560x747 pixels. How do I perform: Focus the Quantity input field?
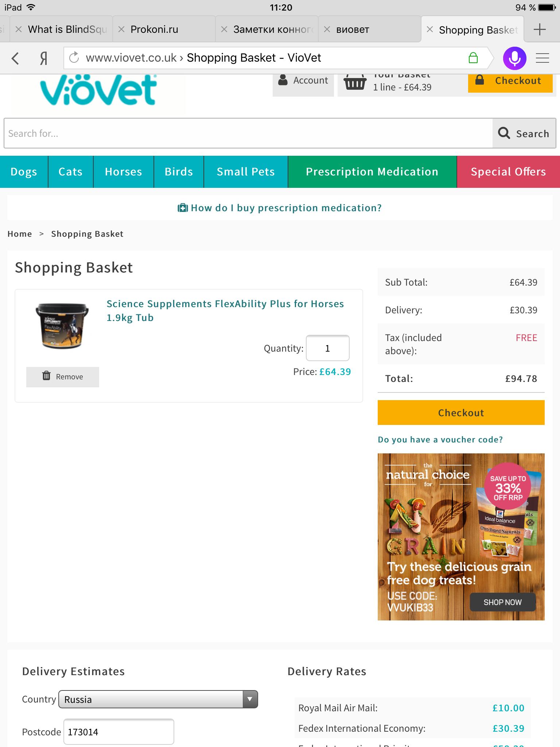click(x=328, y=348)
